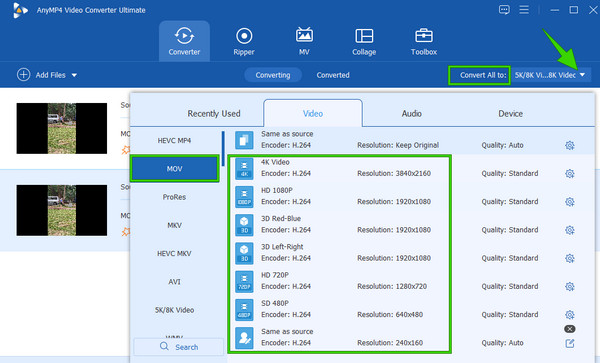Open settings gear for 3D Left-Right preset
This screenshot has height=363, width=600.
point(570,258)
